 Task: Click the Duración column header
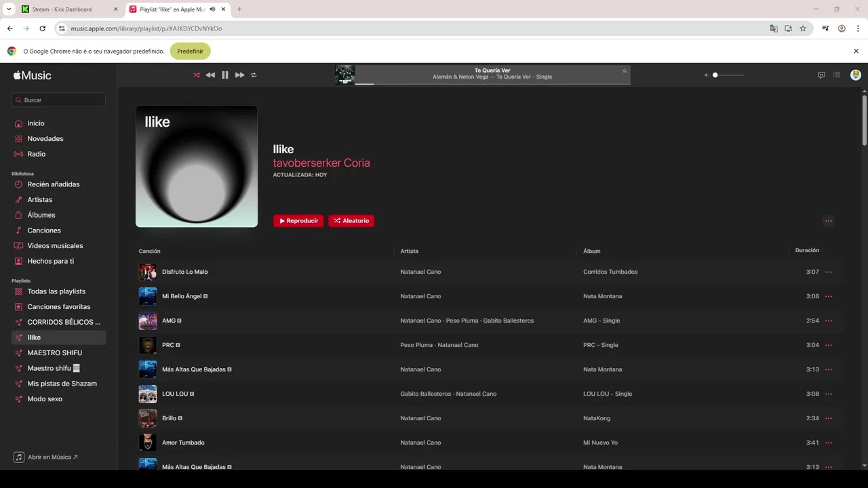[x=807, y=250]
